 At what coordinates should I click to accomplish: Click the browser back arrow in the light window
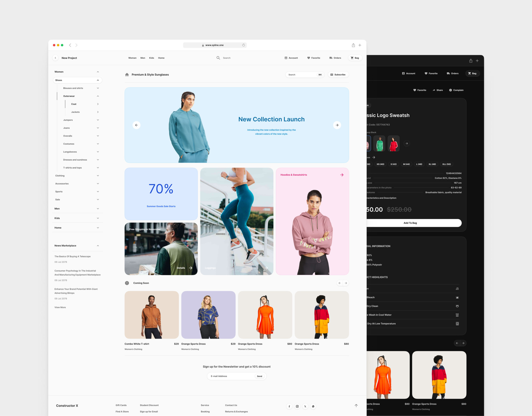70,45
